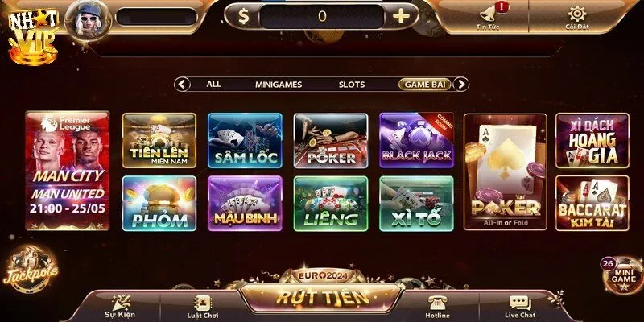Screen dimensions: 644x322
Task: Launch the Tiến Lên Miền Nam game
Action: pos(159,140)
